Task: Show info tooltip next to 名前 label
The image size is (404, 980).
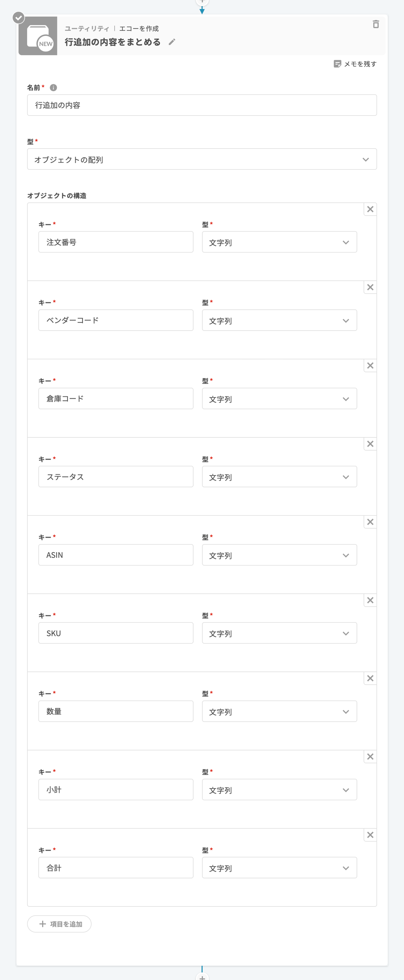Action: pos(53,88)
